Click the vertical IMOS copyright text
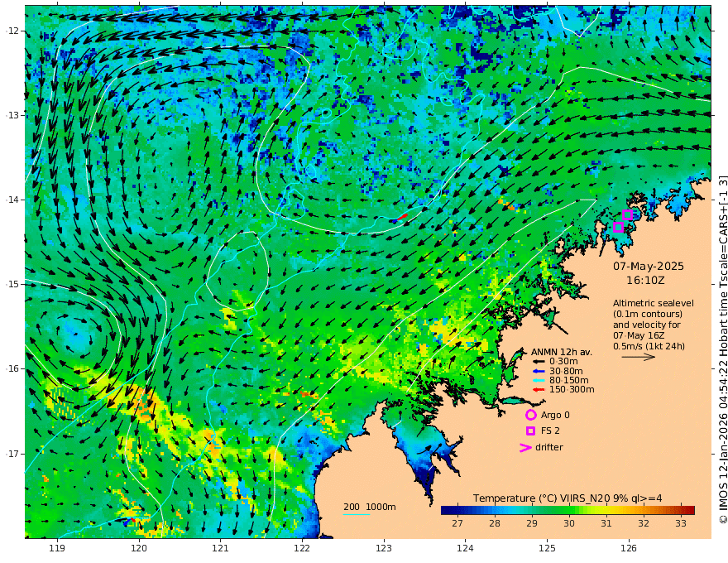This screenshot has width=728, height=563. pyautogui.click(x=722, y=349)
